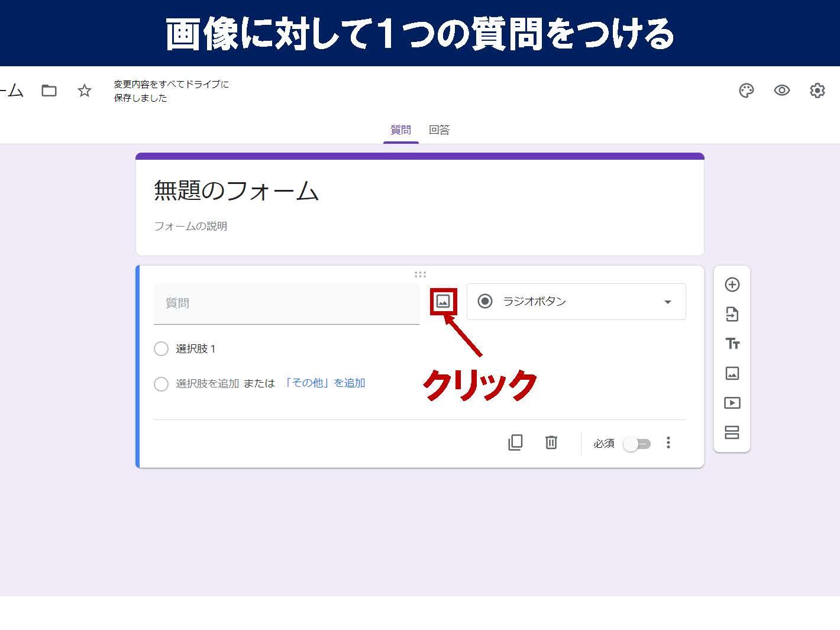Duplicate the question with copy icon
Viewport: 840px width, 630px height.
point(515,442)
